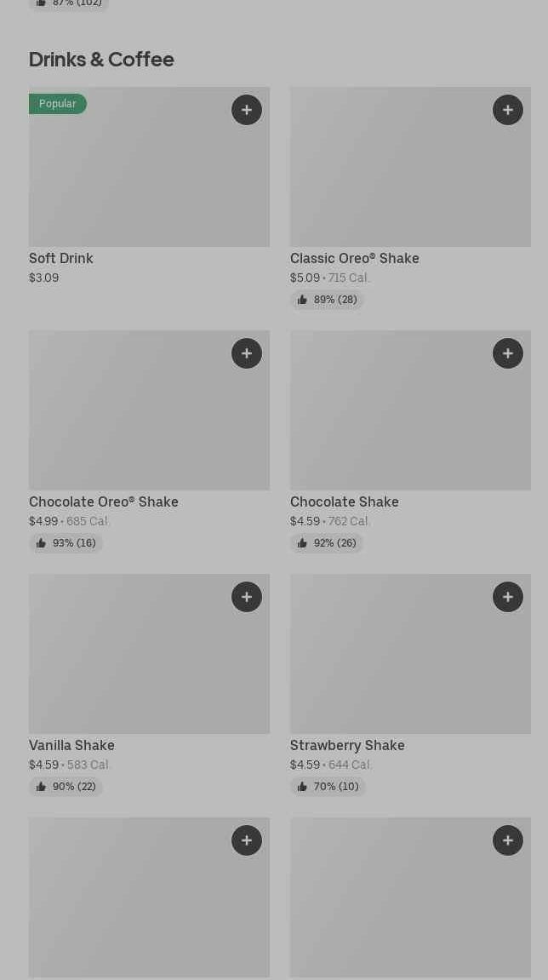This screenshot has width=548, height=980.
Task: Click the Vanilla Shake title
Action: [x=71, y=746]
